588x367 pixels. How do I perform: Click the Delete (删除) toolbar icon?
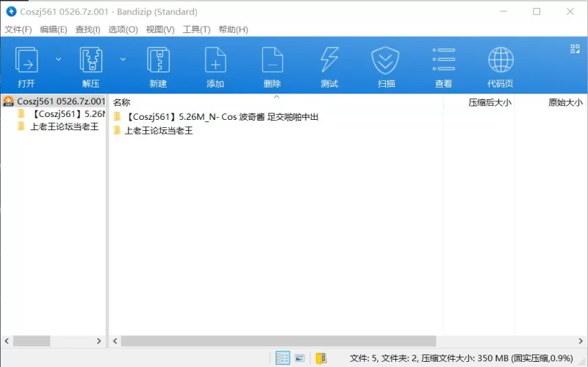(272, 60)
